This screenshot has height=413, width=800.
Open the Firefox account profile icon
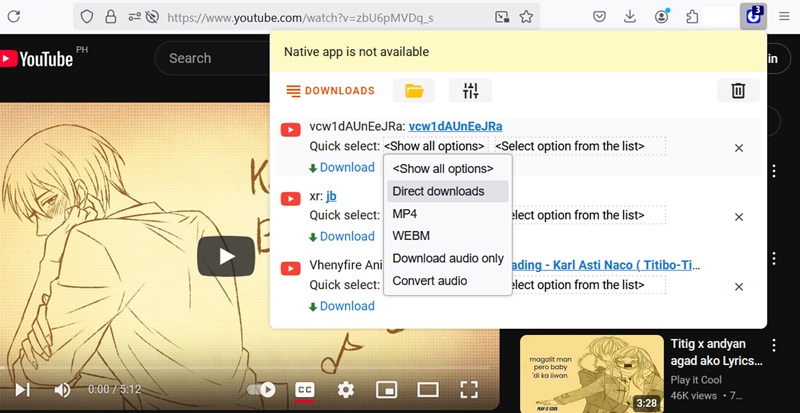[662, 17]
